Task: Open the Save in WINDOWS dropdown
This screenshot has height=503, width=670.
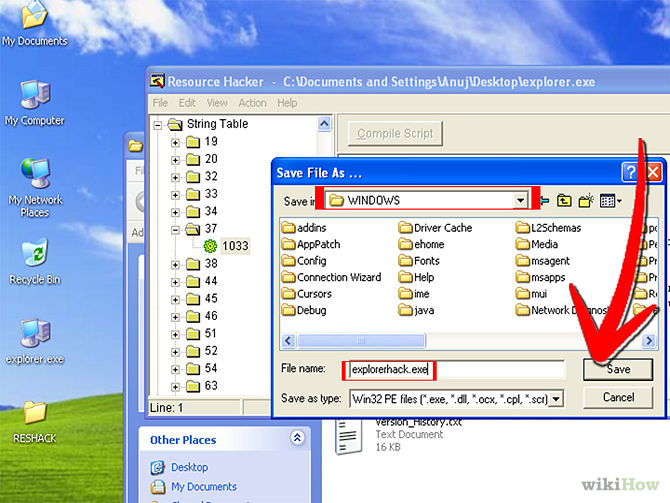Action: click(x=520, y=200)
